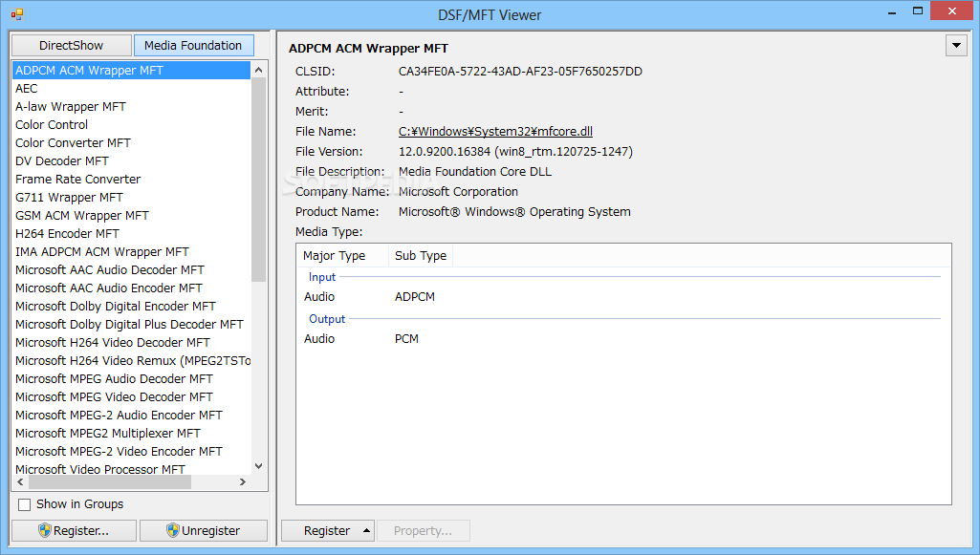Click horizontal scroll left arrow
Viewport: 980px width, 555px height.
pyautogui.click(x=21, y=482)
